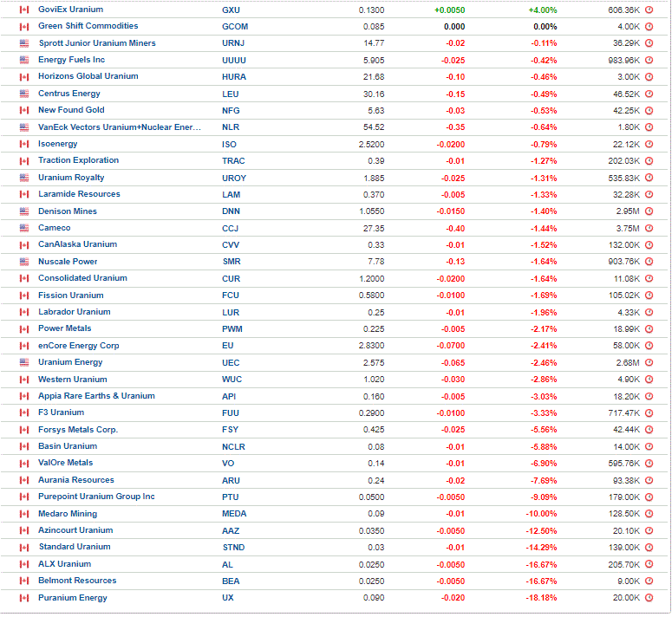Click the 3.75M volume for Cameco
Screen dimensions: 672x617
pyautogui.click(x=628, y=229)
